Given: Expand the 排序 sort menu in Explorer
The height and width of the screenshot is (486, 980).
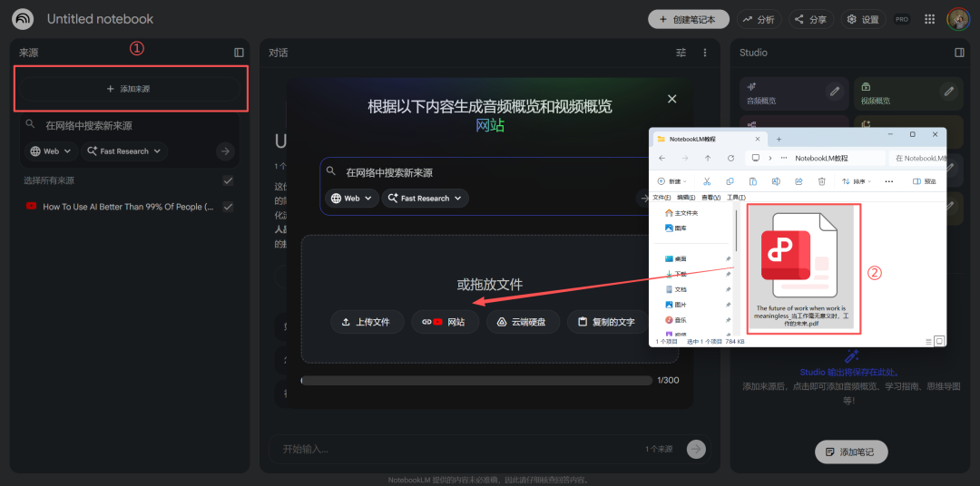Looking at the screenshot, I should pos(857,181).
